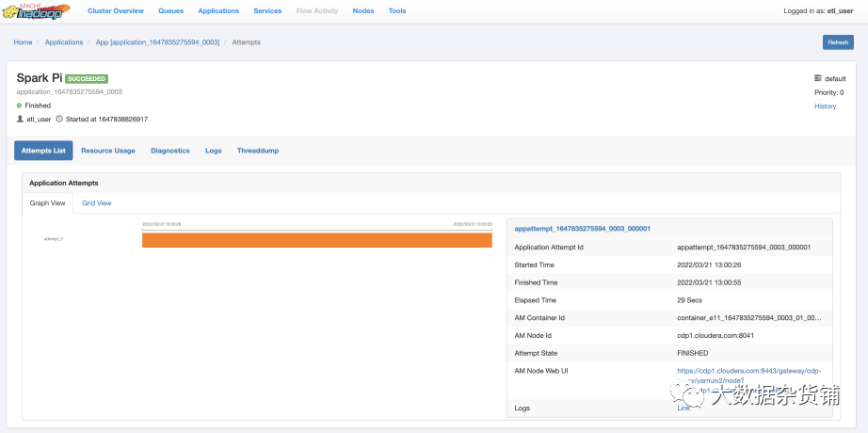Image resolution: width=868 pixels, height=433 pixels.
Task: Go to the Applications breadcrumb
Action: point(64,42)
